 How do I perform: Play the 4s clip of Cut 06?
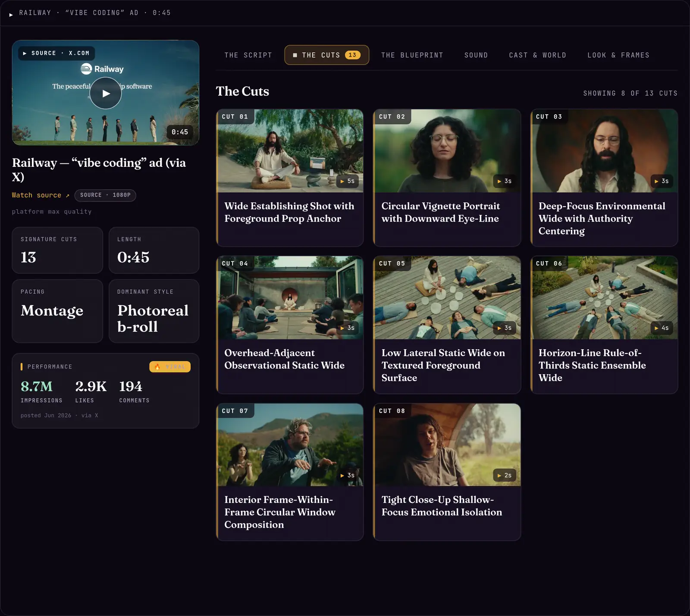point(662,328)
